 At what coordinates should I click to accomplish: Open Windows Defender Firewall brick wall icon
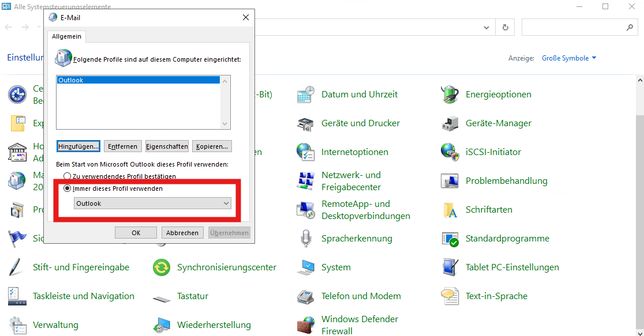(x=306, y=325)
